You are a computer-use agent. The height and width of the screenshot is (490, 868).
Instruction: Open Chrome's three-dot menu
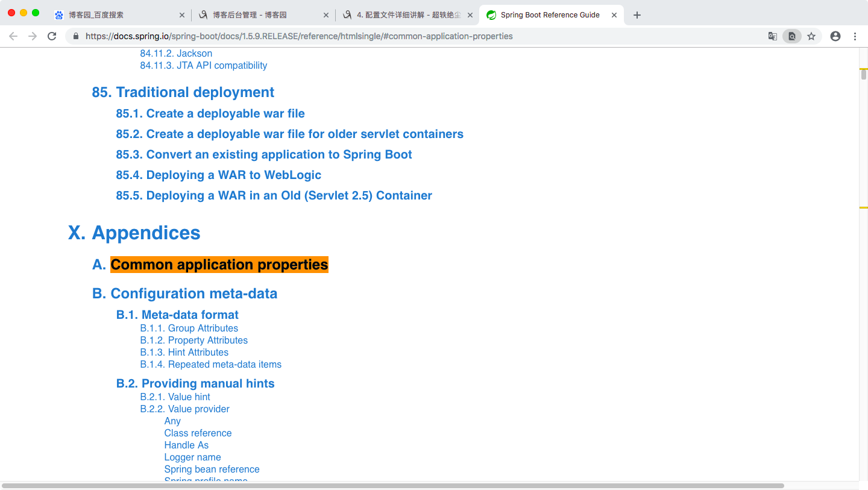[855, 36]
